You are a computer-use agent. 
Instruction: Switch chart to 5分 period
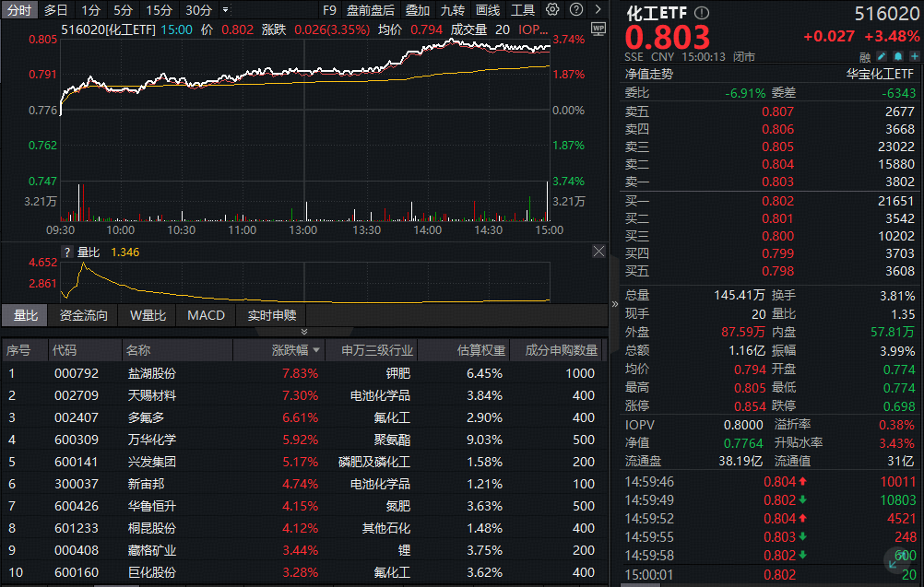click(123, 10)
